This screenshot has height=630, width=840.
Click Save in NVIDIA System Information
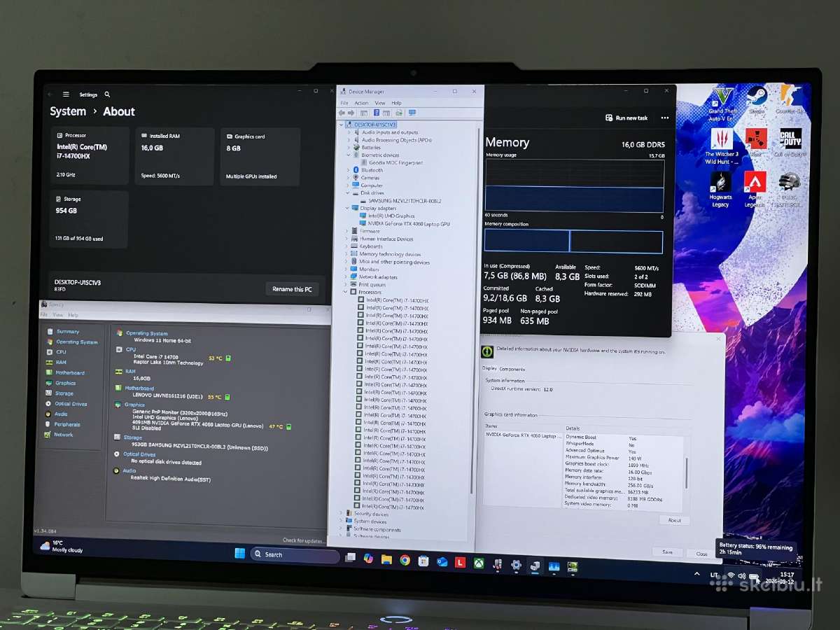pos(667,552)
